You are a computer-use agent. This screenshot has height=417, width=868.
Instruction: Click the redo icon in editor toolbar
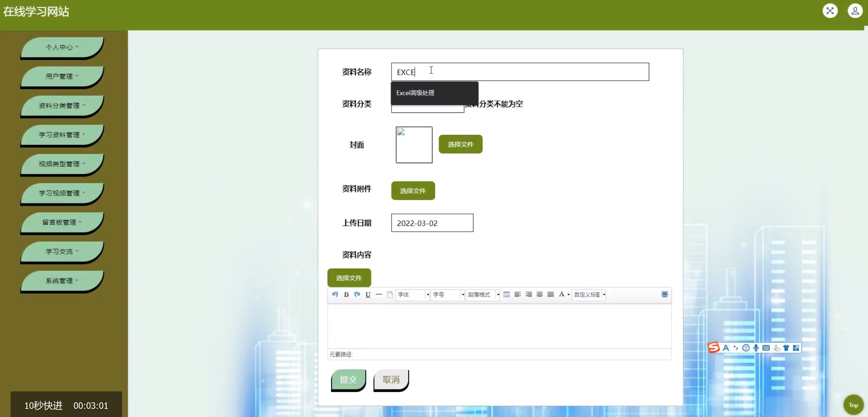357,294
